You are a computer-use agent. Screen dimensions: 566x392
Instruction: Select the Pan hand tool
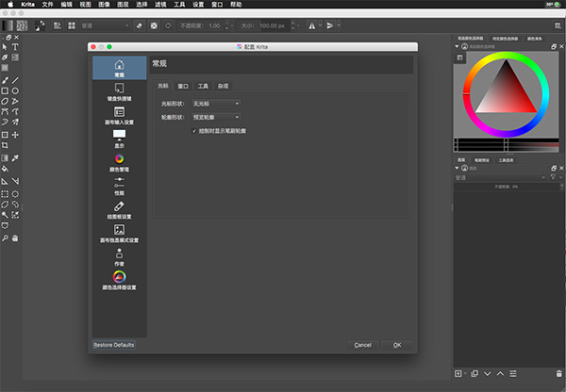click(15, 238)
